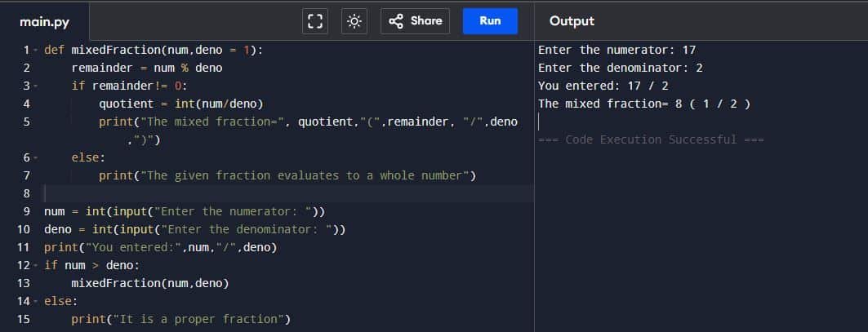Screen dimensions: 868x332
Task: Click the fullscreen editor icon
Action: pos(315,21)
